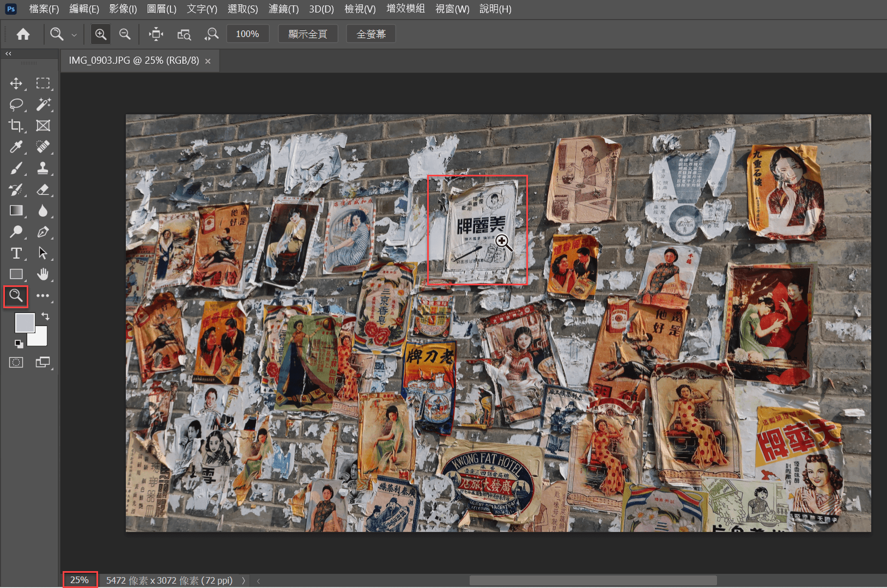Open the 視窗(W) menu
Viewport: 887px width, 588px height.
(x=452, y=9)
